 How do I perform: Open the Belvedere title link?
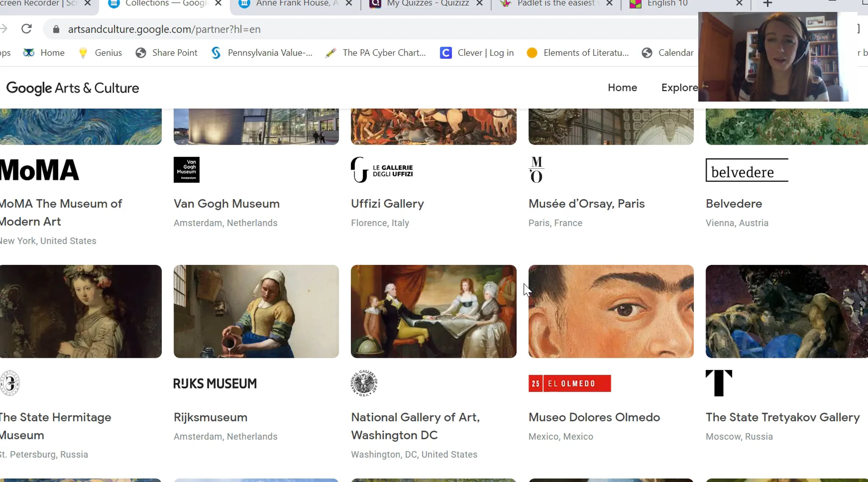click(x=734, y=204)
